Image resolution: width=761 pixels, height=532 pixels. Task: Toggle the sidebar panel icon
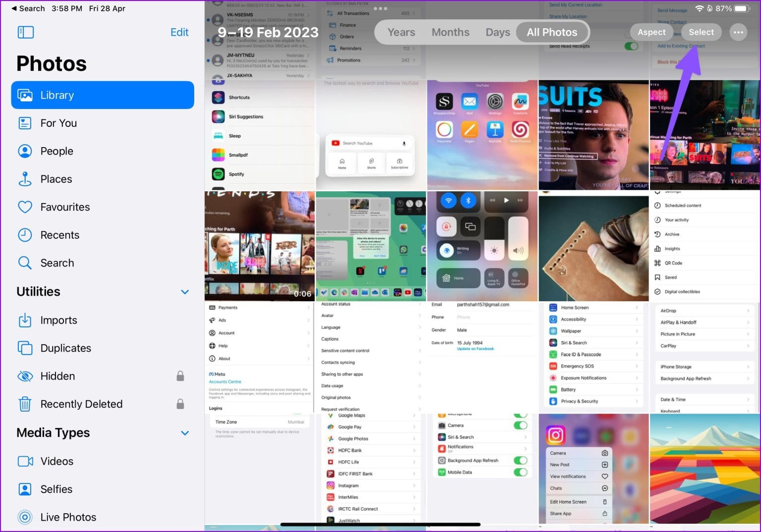coord(26,33)
